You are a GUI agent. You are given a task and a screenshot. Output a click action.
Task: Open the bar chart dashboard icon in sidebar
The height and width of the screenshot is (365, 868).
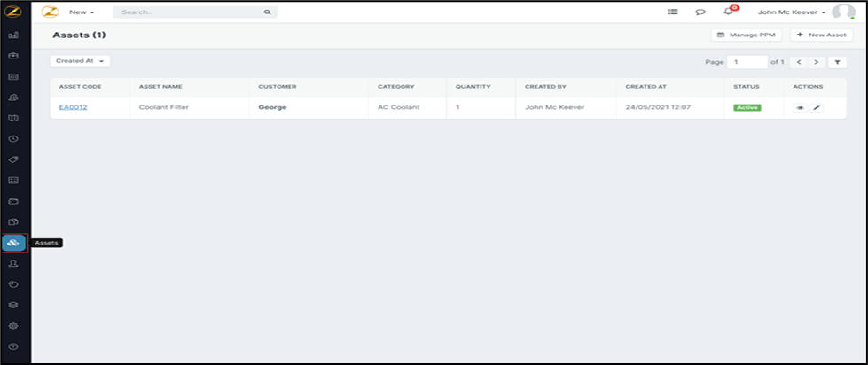tap(14, 35)
